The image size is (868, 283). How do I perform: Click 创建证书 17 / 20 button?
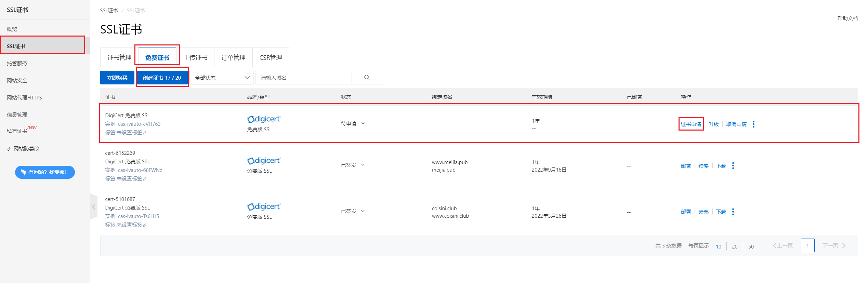tap(162, 78)
